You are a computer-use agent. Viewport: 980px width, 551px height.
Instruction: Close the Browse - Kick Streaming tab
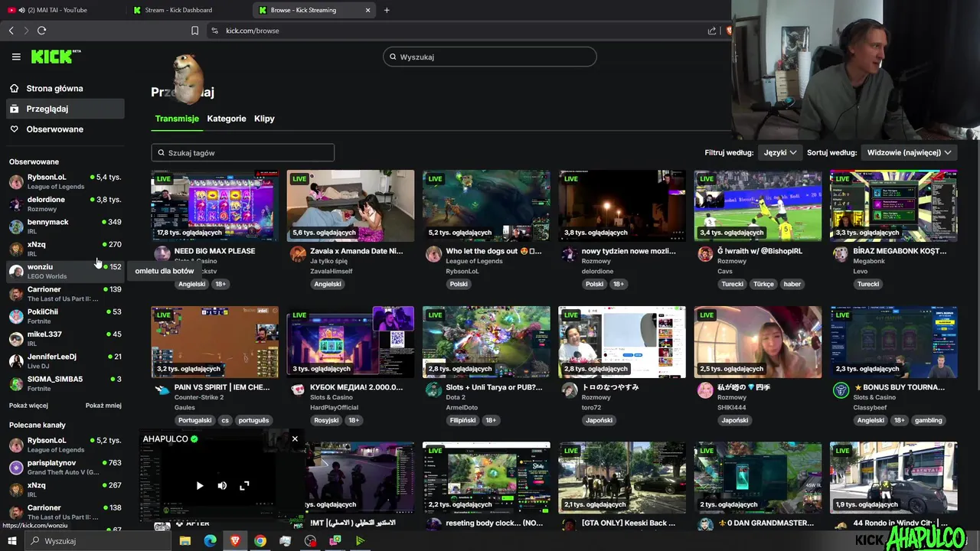[368, 10]
